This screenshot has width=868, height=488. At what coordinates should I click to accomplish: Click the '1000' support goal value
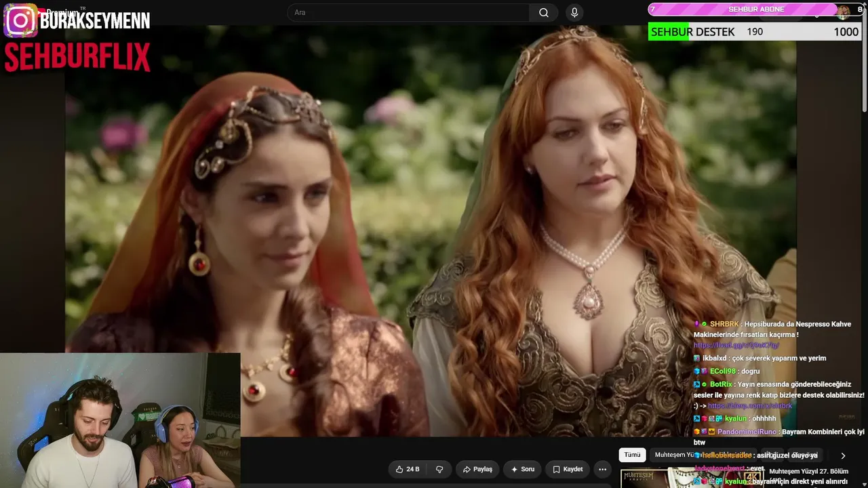[x=846, y=32]
